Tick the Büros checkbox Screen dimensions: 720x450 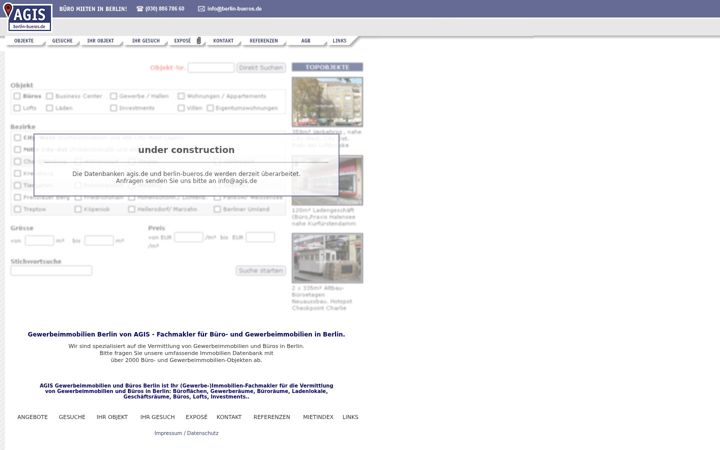[17, 96]
